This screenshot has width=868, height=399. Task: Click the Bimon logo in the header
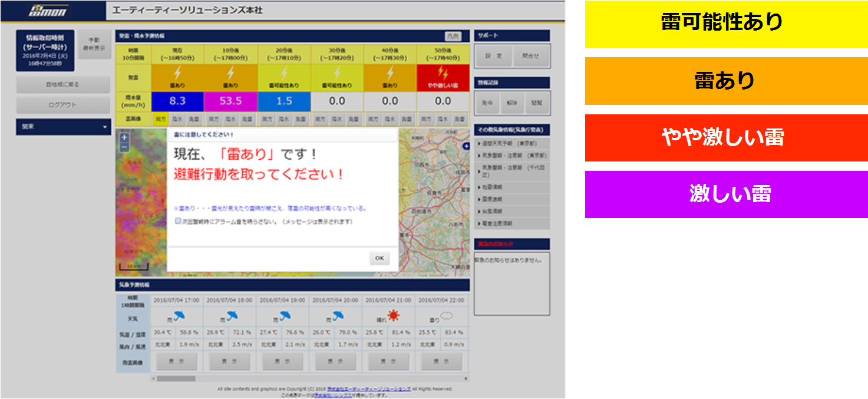click(48, 11)
